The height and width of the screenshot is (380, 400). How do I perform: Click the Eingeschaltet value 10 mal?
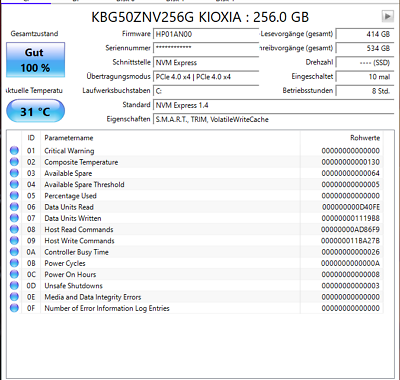(365, 77)
